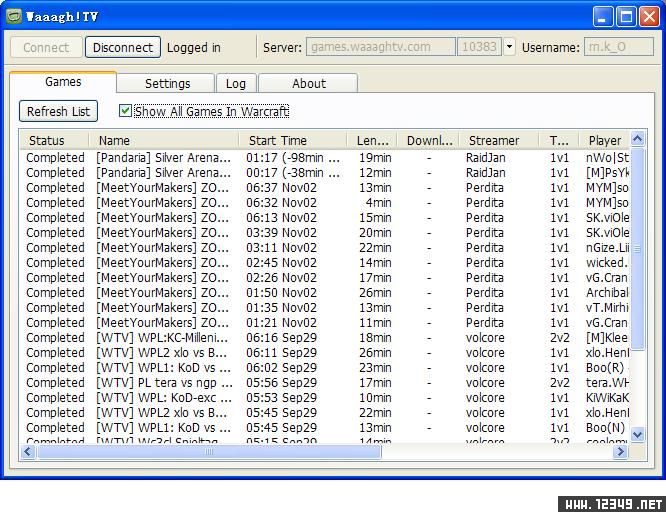Select MeetYourMakers game at 06:13 Nov02
Viewport: 666px width, 512px height.
click(x=325, y=218)
